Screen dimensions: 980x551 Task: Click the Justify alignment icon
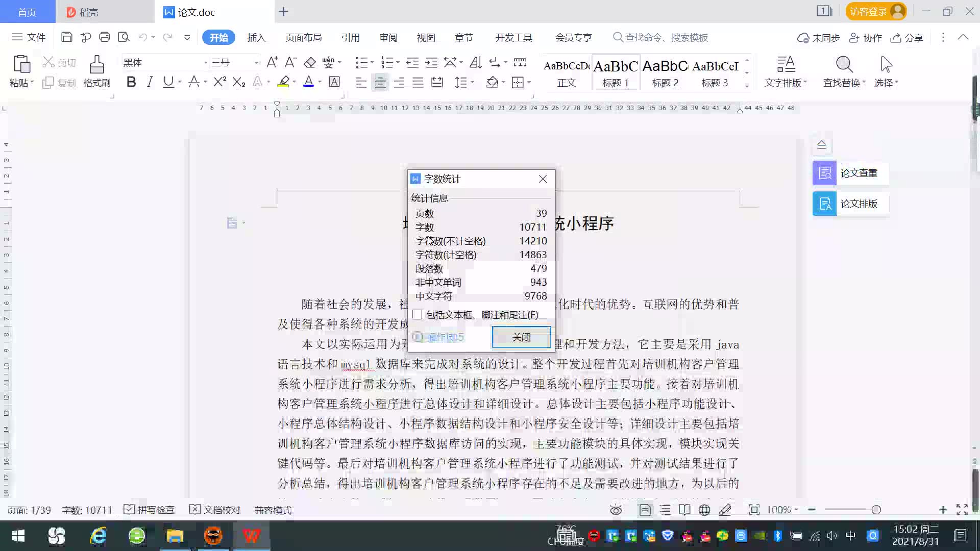pyautogui.click(x=418, y=82)
